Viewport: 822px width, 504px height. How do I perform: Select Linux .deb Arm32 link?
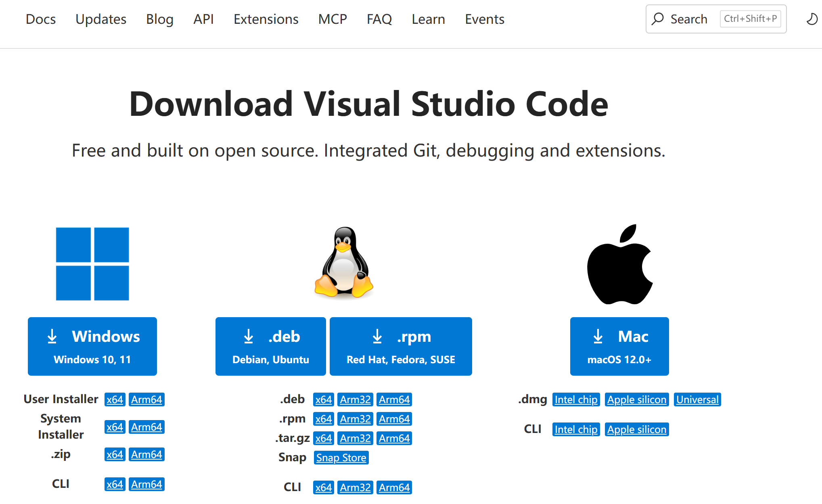click(355, 399)
